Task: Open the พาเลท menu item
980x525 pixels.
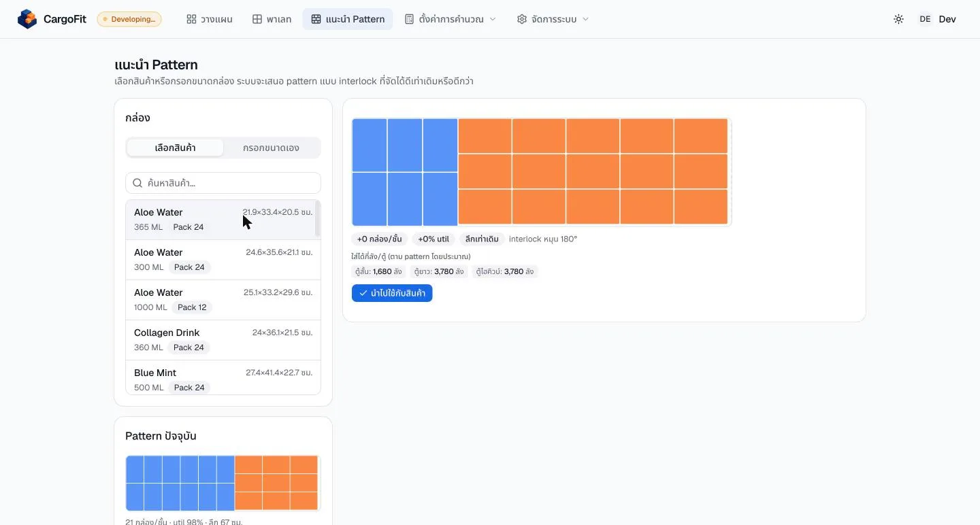Action: click(x=272, y=19)
